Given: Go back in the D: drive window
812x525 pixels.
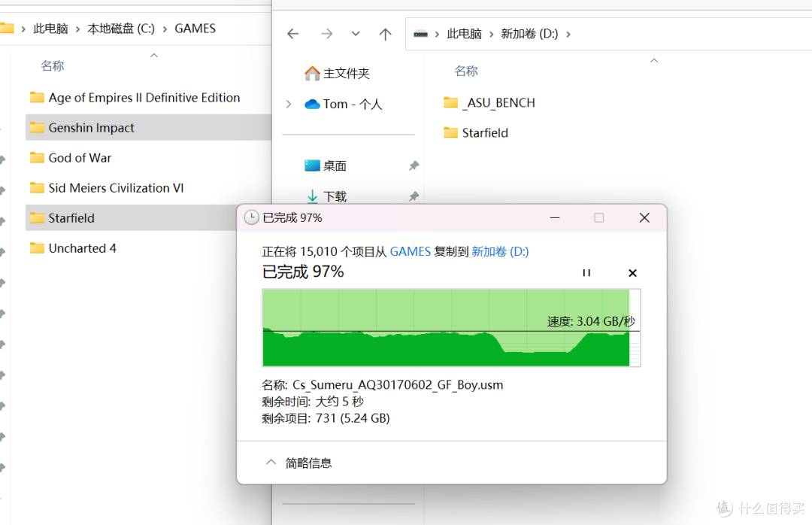Looking at the screenshot, I should click(293, 34).
